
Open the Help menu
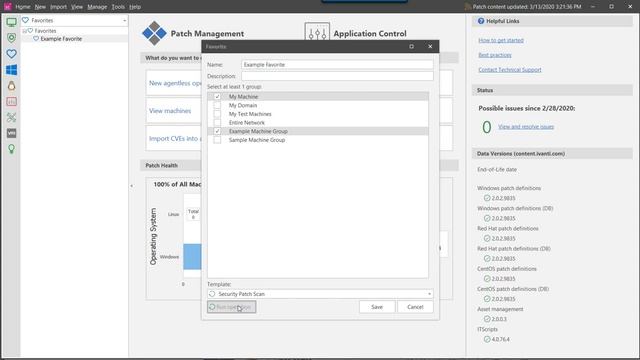pos(135,7)
